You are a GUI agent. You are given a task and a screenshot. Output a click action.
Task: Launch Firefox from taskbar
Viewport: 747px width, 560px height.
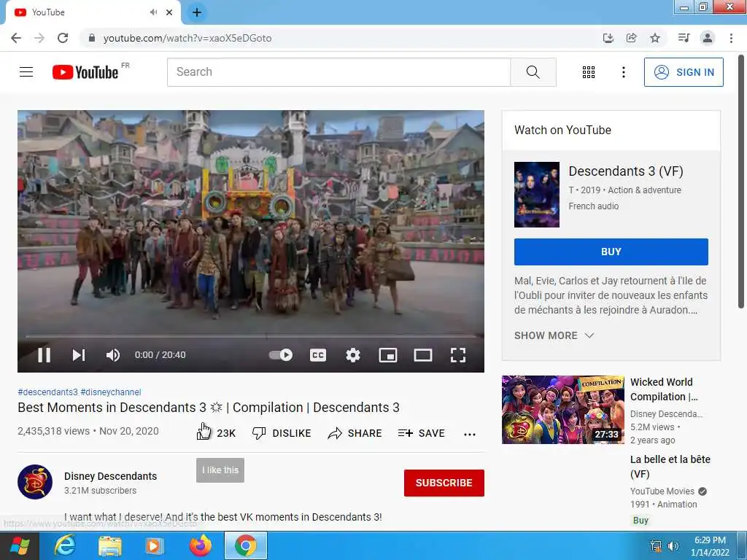point(201,545)
